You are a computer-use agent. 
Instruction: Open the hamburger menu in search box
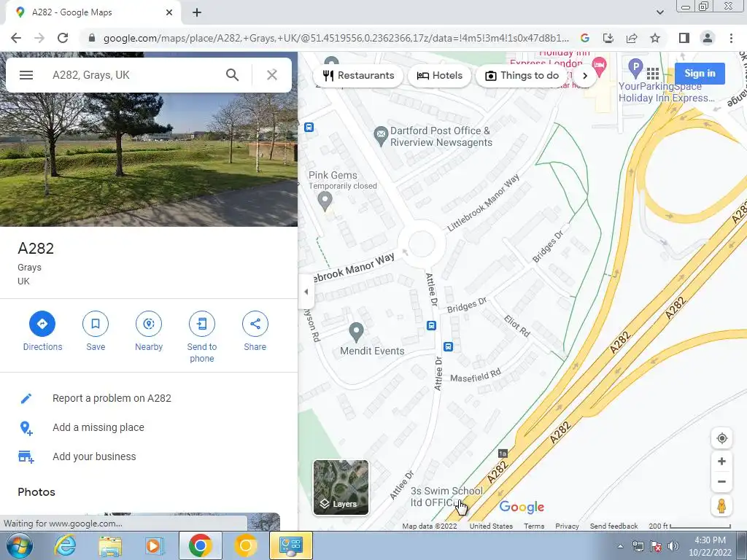coord(26,75)
